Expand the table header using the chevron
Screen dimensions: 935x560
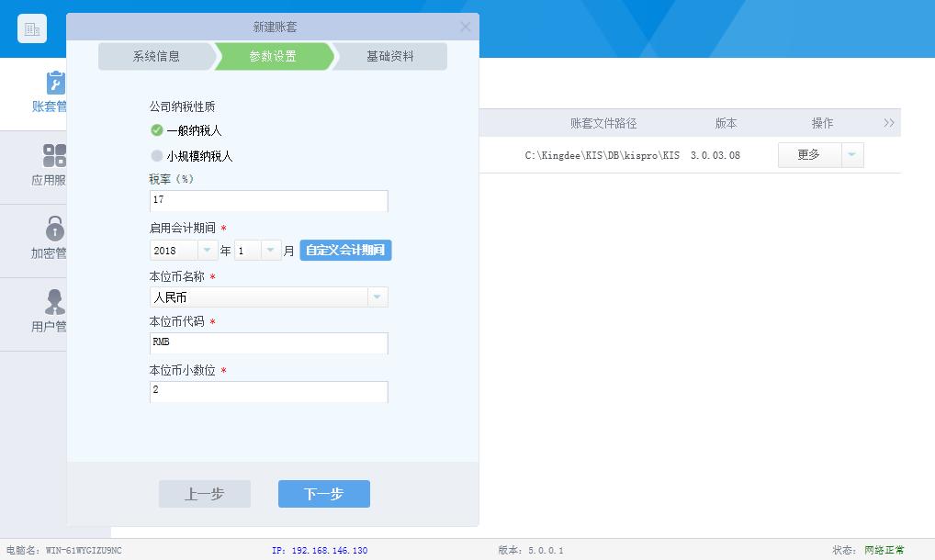tap(887, 121)
